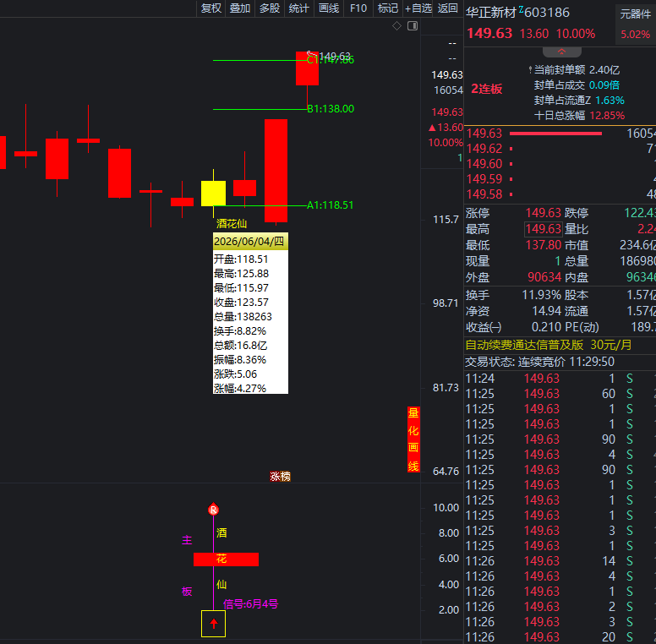The height and width of the screenshot is (644, 656).
Task: Open the 统计 statistics tool
Action: click(x=298, y=8)
